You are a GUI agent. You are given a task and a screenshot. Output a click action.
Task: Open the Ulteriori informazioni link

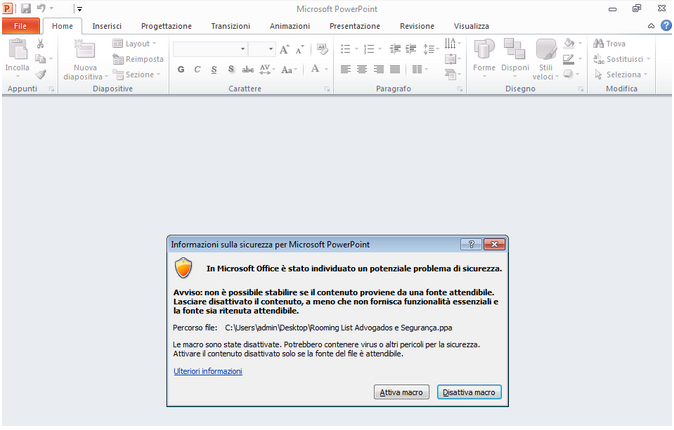(208, 371)
